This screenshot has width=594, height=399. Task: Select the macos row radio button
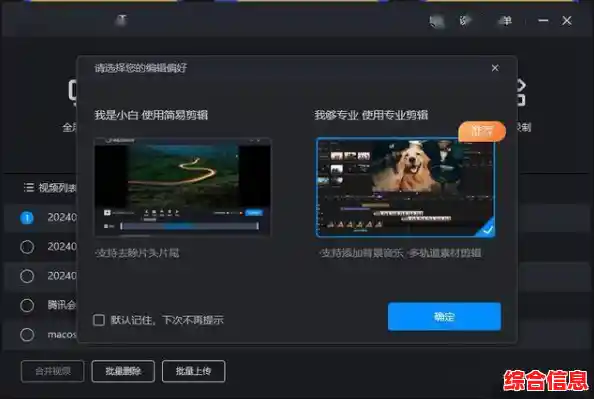tap(27, 335)
